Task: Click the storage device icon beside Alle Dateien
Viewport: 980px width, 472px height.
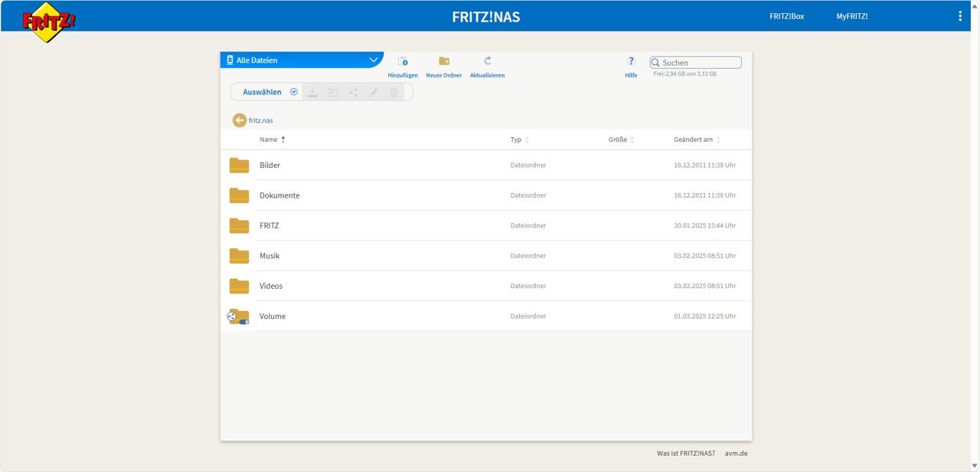Action: coord(230,60)
